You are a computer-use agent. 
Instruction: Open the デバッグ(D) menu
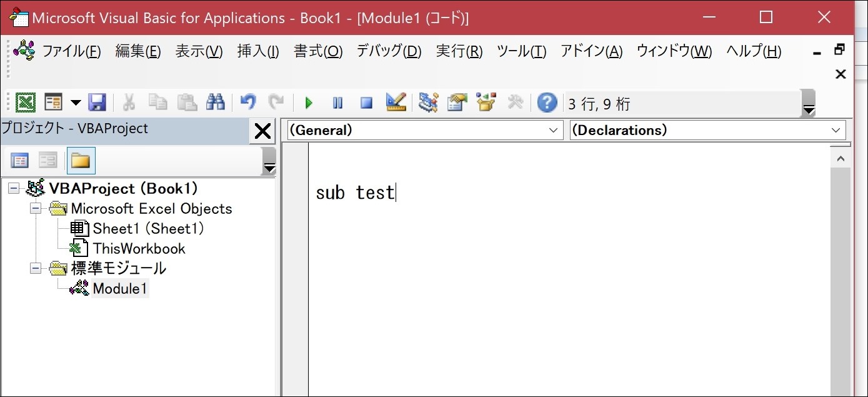[389, 51]
